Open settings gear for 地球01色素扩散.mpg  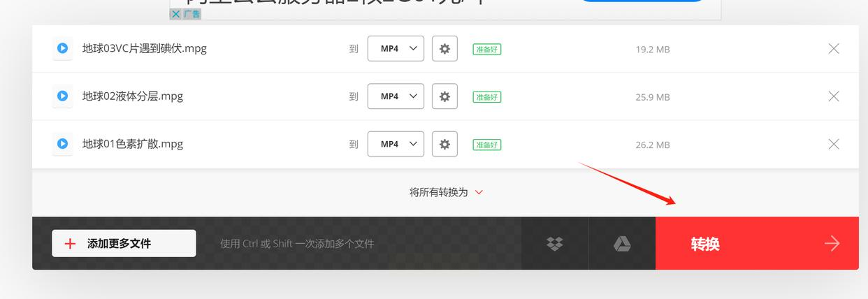click(x=444, y=144)
